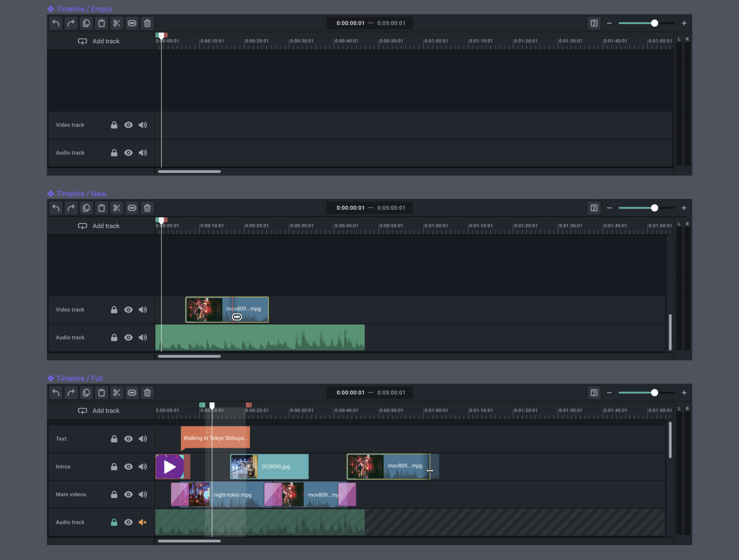Select the DC8090.jpg clip
This screenshot has width=739, height=560.
(x=270, y=467)
